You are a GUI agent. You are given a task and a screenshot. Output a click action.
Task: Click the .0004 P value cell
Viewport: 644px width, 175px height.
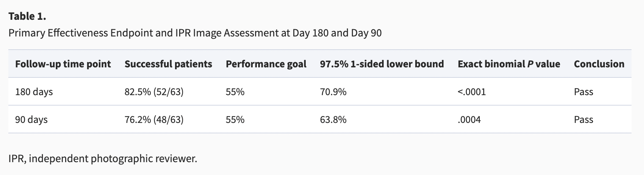pos(469,119)
